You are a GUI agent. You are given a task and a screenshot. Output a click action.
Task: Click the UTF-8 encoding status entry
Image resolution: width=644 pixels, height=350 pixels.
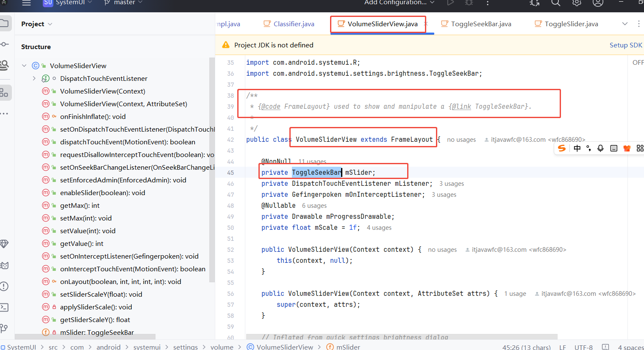pyautogui.click(x=583, y=347)
